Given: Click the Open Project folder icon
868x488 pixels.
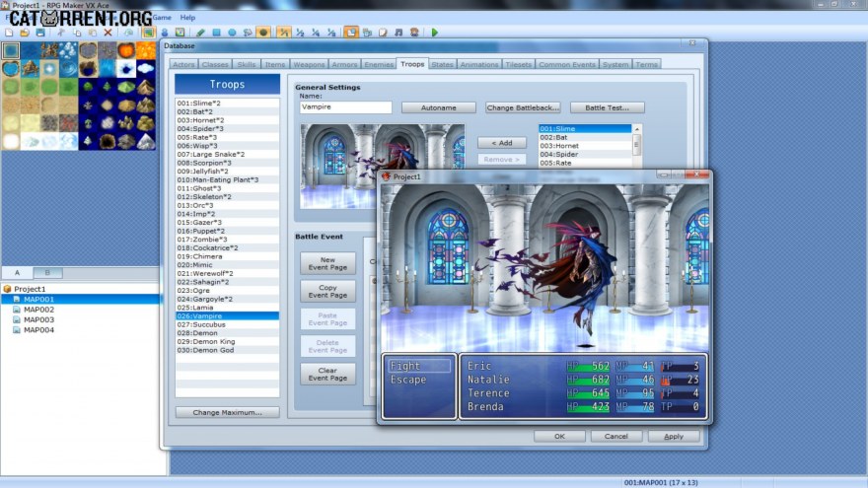Looking at the screenshot, I should (x=25, y=33).
